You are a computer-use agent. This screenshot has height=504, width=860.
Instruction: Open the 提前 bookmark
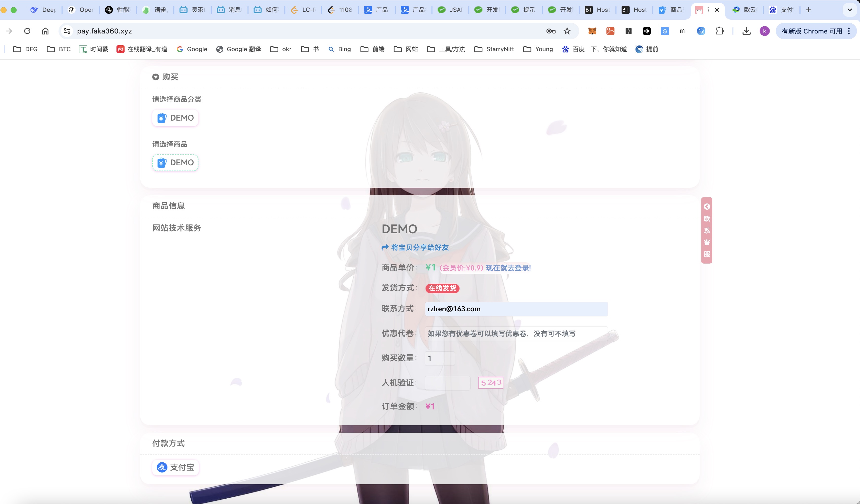click(x=647, y=49)
